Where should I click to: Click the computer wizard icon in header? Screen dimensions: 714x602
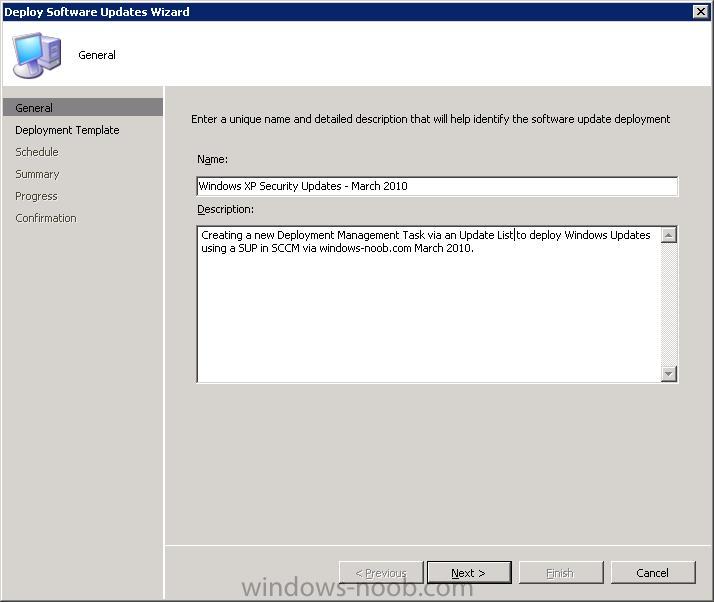coord(37,55)
